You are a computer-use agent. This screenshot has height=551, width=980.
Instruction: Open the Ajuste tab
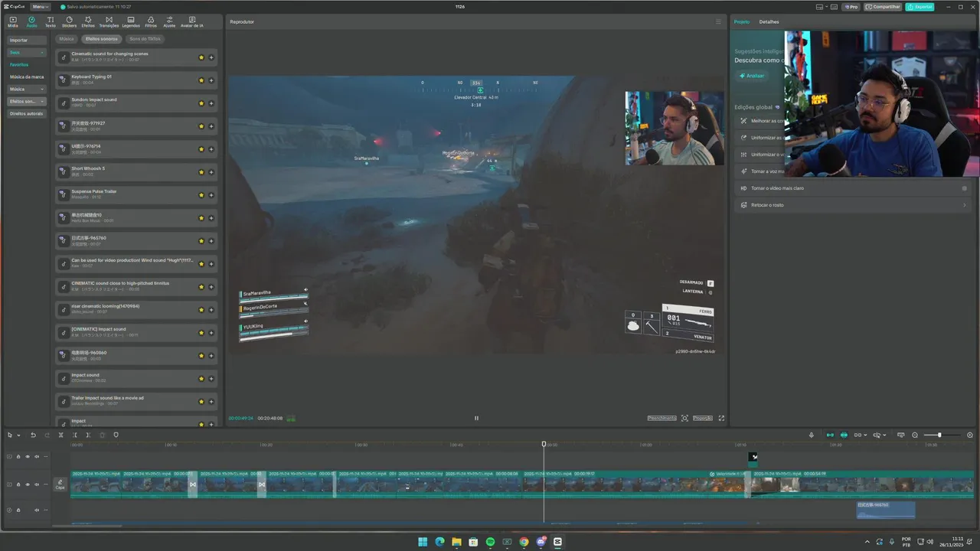click(169, 21)
